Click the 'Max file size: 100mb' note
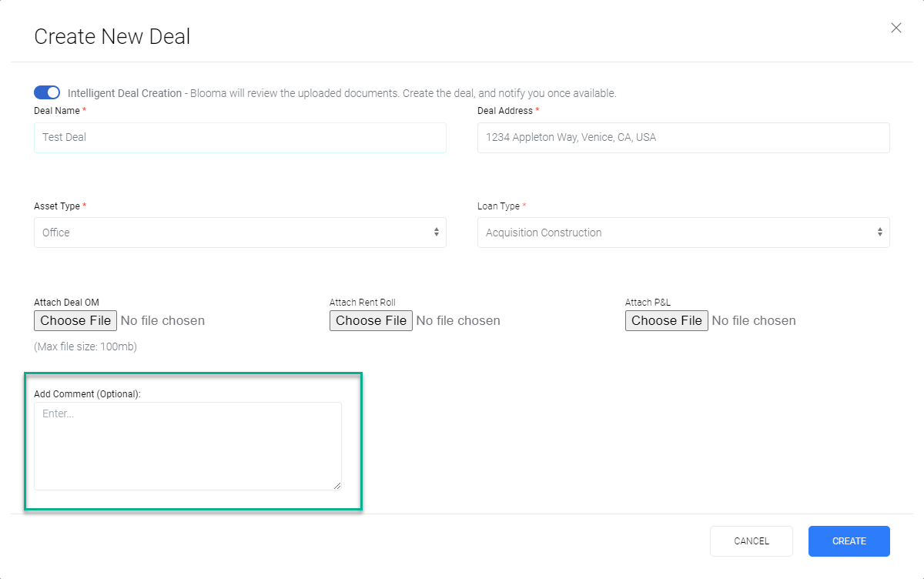This screenshot has width=924, height=579. point(85,346)
